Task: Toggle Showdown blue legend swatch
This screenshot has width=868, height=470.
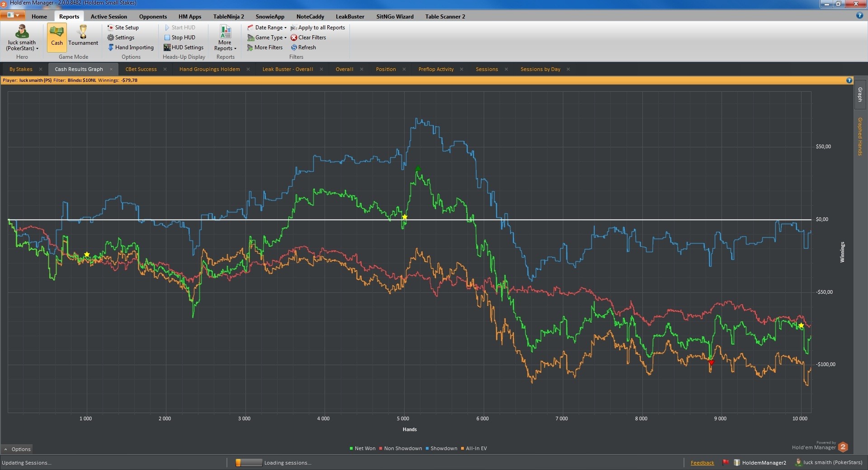Action: (x=427, y=448)
